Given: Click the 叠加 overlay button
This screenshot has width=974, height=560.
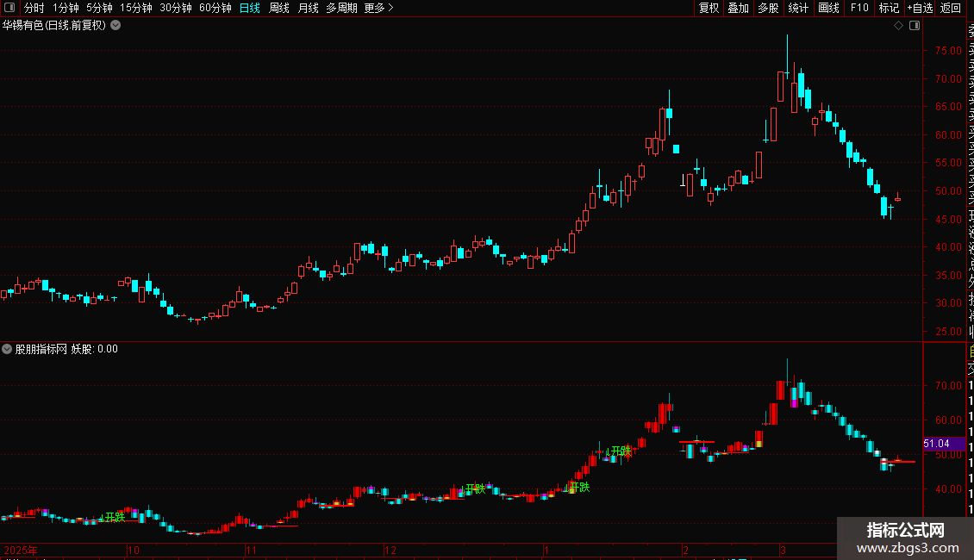Looking at the screenshot, I should [x=739, y=8].
